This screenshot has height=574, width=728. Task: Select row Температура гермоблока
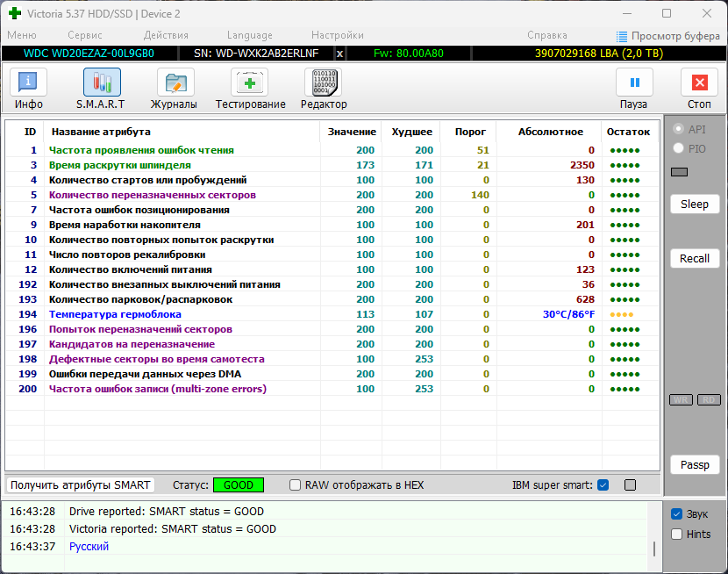pos(332,314)
